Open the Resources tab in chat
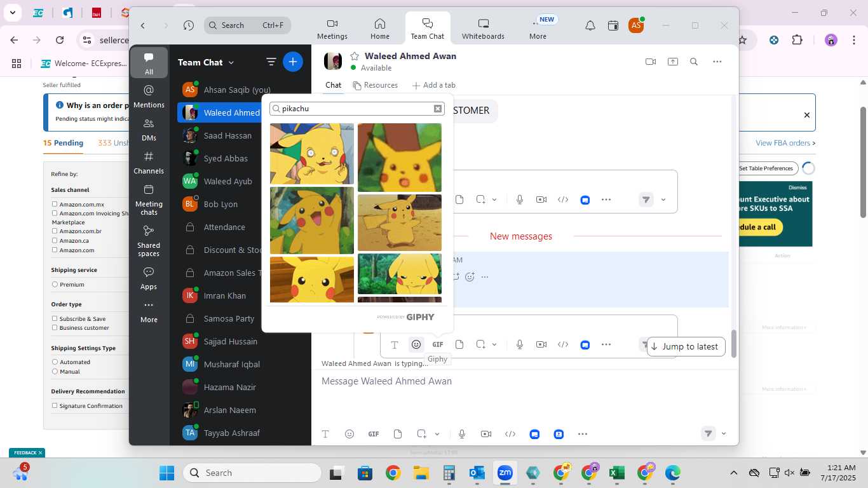The image size is (868, 488). coord(375,85)
